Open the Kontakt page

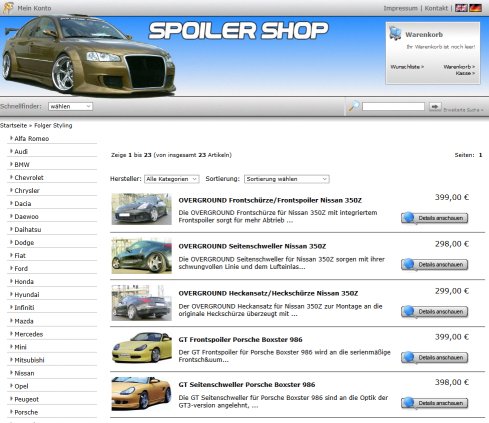pyautogui.click(x=436, y=8)
